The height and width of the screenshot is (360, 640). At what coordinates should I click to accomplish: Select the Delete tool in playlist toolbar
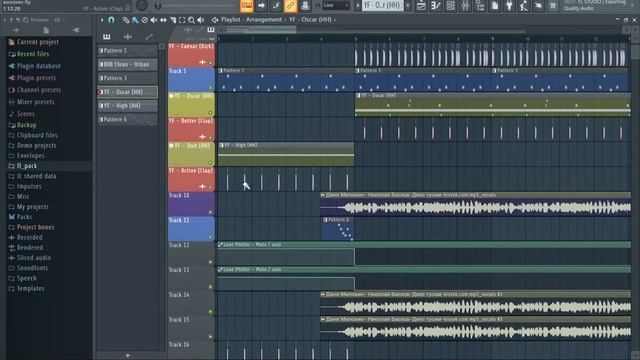[144, 20]
